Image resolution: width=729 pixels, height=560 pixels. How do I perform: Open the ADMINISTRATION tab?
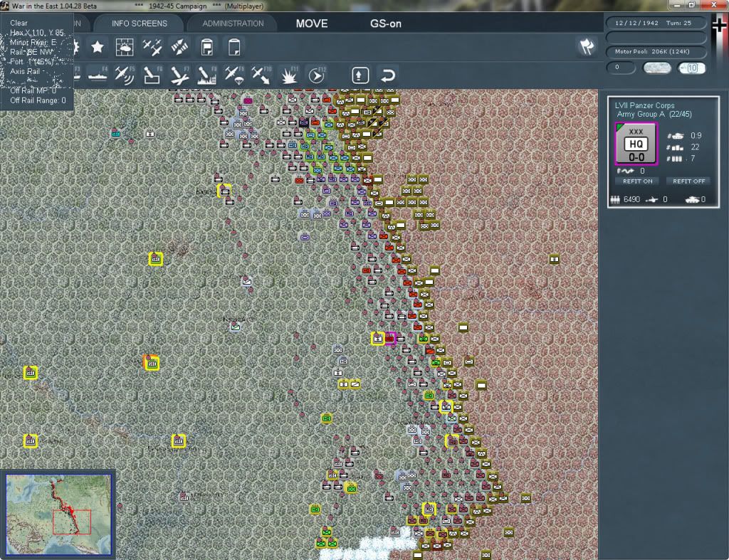pyautogui.click(x=233, y=23)
